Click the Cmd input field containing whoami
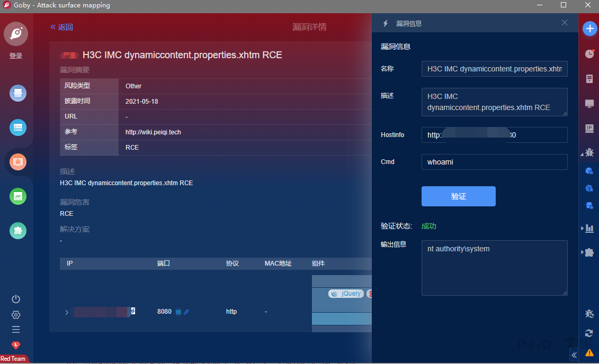Viewport: 599px width, 364px height. [494, 162]
